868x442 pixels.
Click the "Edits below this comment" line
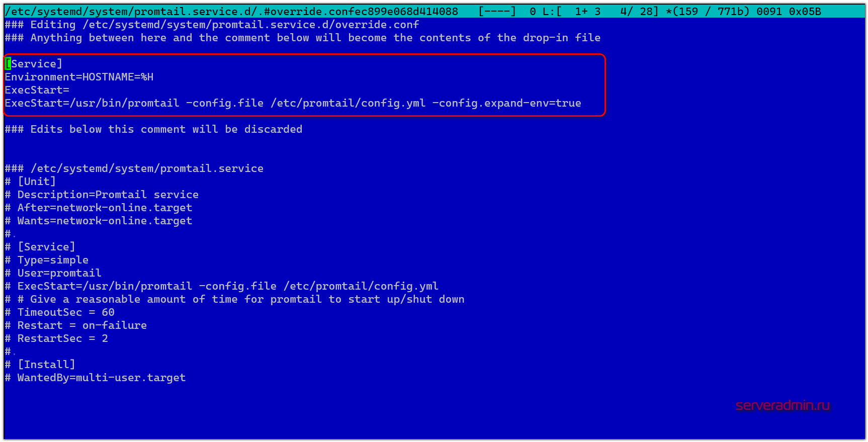153,129
